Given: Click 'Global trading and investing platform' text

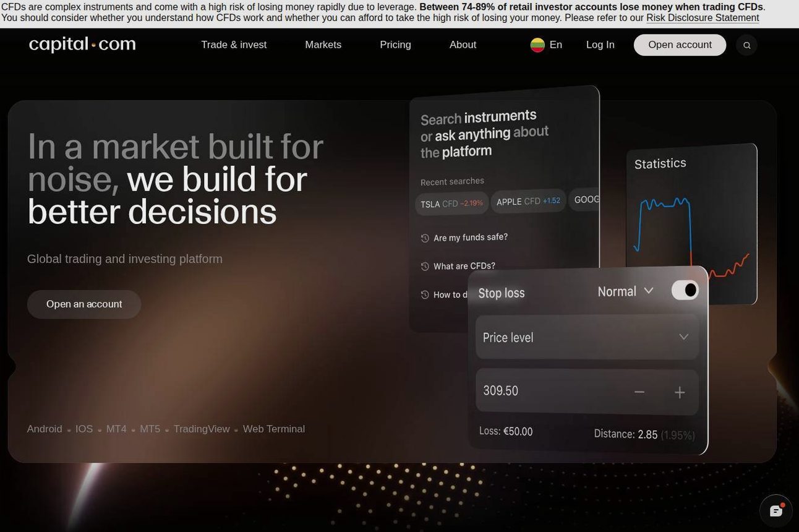Looking at the screenshot, I should [125, 259].
